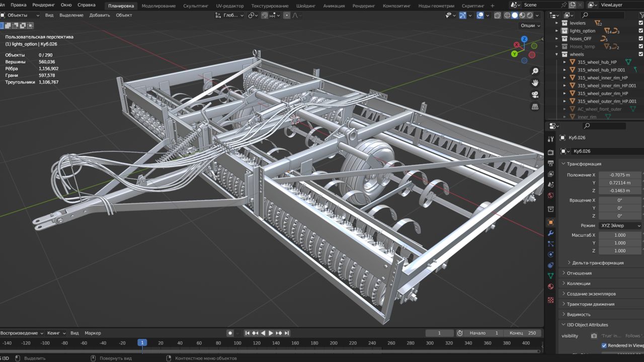
Task: Click the pan view hand icon
Action: click(x=535, y=83)
